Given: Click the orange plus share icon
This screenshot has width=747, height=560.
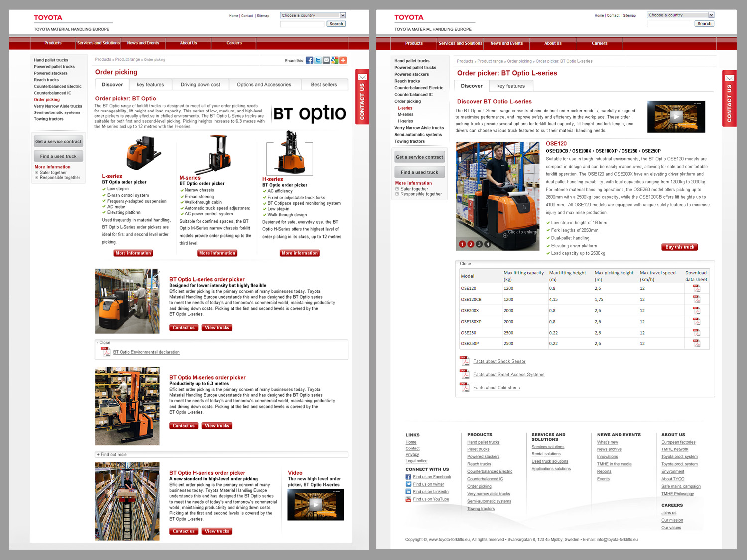Looking at the screenshot, I should click(x=343, y=61).
